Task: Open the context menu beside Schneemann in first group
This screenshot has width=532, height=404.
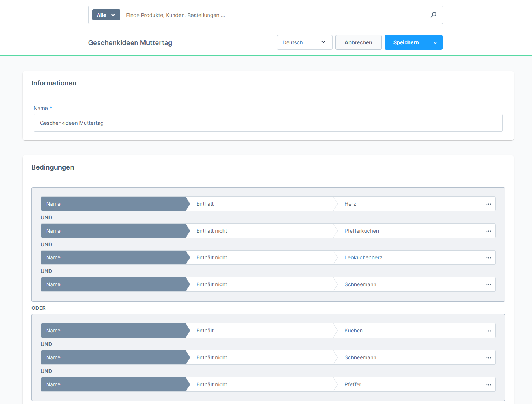Action: click(488, 284)
